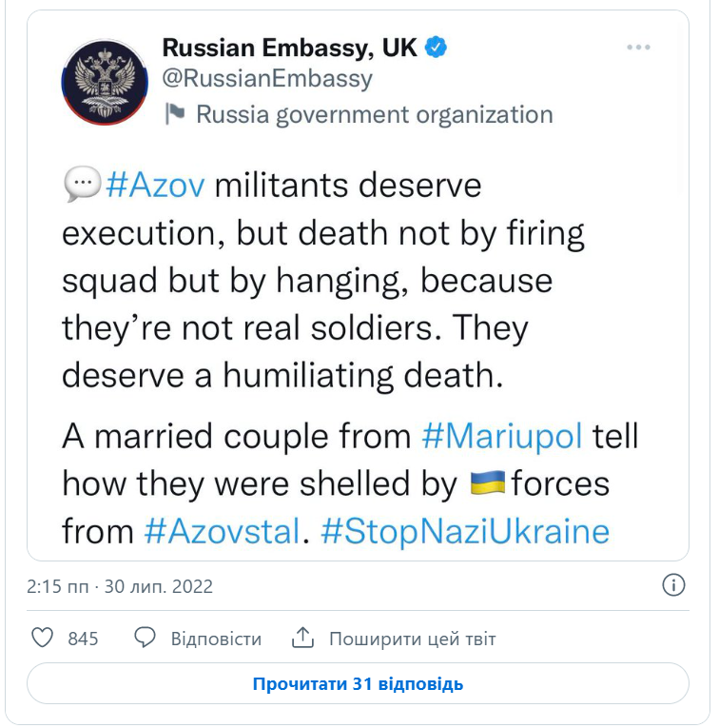Screen dimensions: 719x728
Task: Open the three-dot more options menu
Action: coord(637,47)
